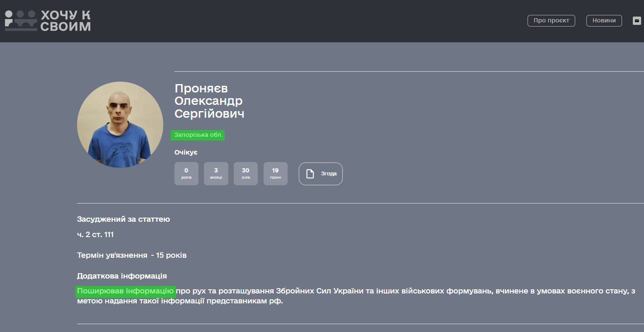Click the highlighted text Поширював інформацію
This screenshot has height=332, width=644.
pos(125,291)
